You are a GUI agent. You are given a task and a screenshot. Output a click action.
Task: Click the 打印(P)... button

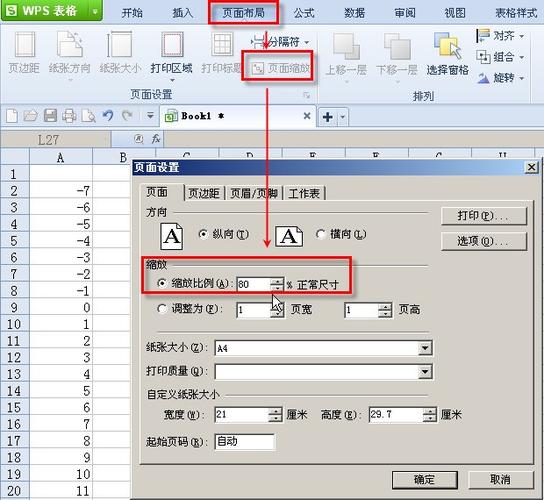[484, 216]
